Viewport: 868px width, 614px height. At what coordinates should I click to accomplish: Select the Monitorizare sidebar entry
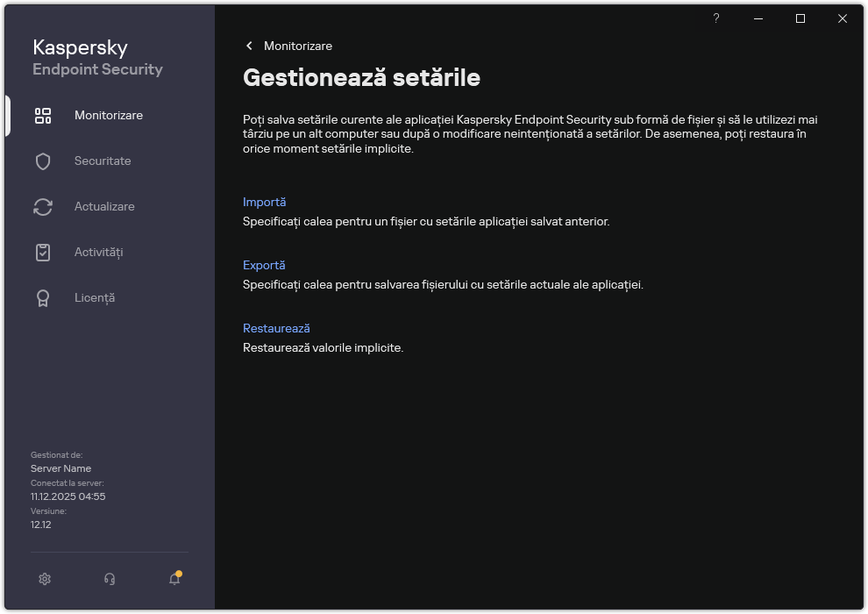point(108,114)
